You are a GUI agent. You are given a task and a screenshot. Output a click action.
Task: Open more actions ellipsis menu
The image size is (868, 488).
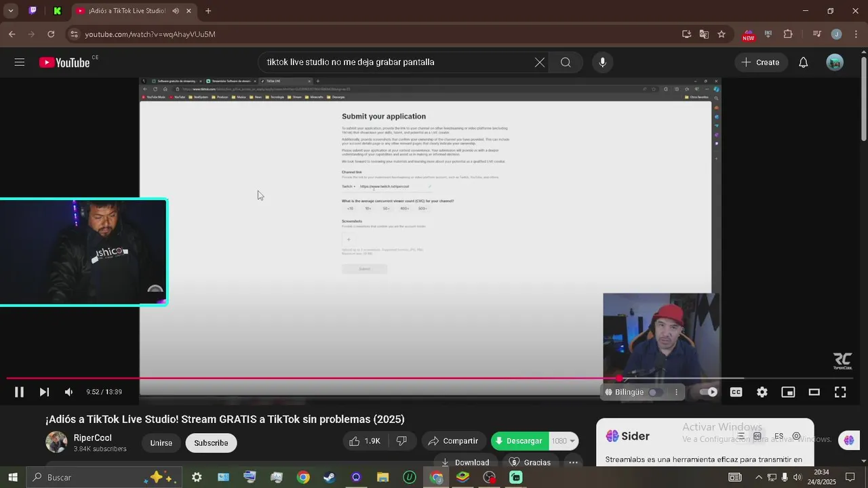tap(573, 462)
